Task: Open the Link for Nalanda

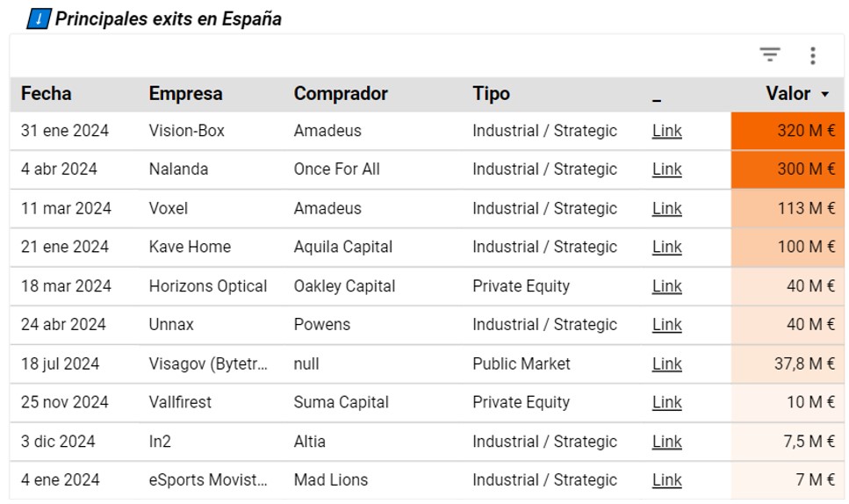Action: pyautogui.click(x=666, y=169)
